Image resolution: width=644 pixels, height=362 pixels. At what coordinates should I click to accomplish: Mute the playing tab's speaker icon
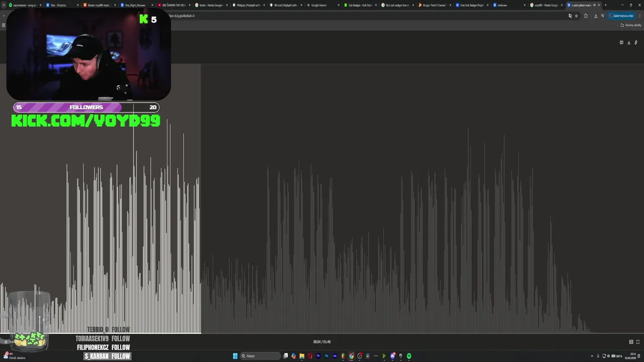coord(594,5)
